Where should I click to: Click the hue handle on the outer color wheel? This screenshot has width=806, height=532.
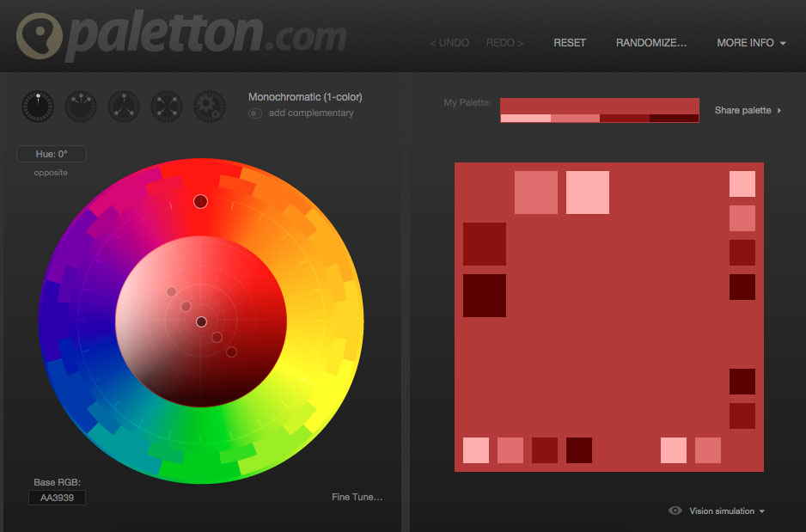pos(200,201)
